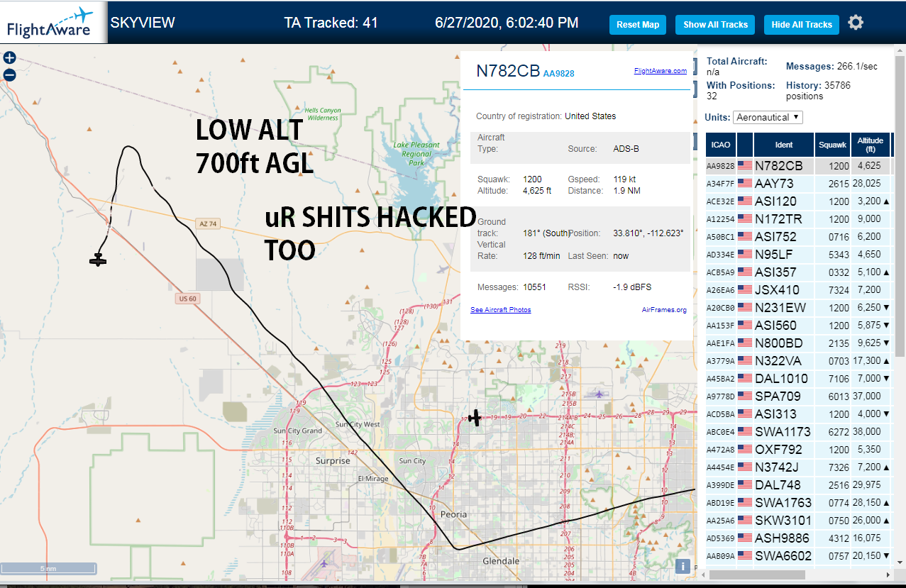The height and width of the screenshot is (588, 906).
Task: Click the AZ 74 highway shield on map
Action: (208, 223)
